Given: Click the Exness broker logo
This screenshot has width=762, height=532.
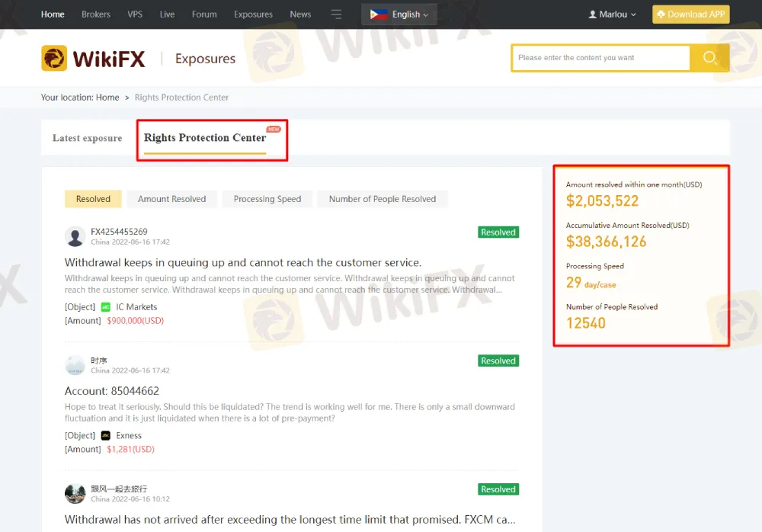Looking at the screenshot, I should point(105,435).
